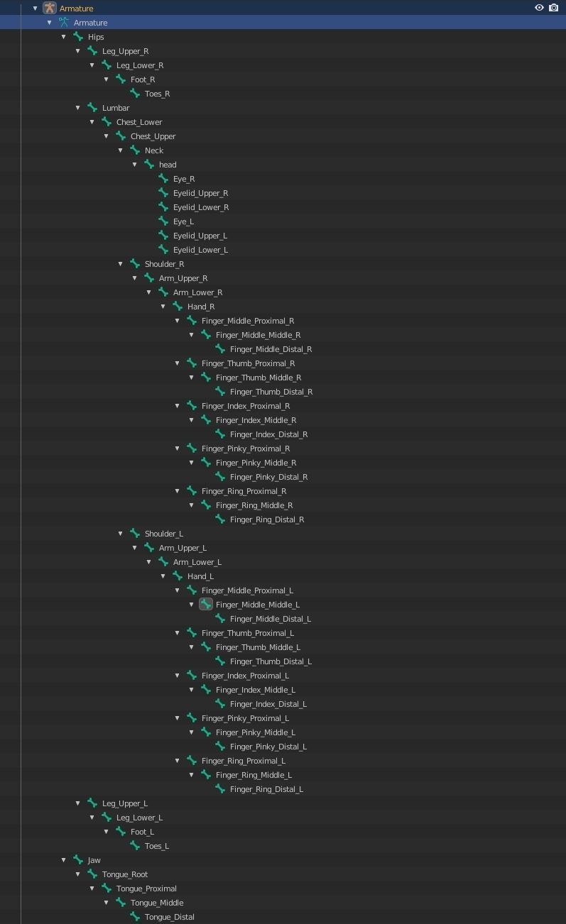Select the Chest_Upper bone name
This screenshot has width=566, height=924.
coord(153,136)
